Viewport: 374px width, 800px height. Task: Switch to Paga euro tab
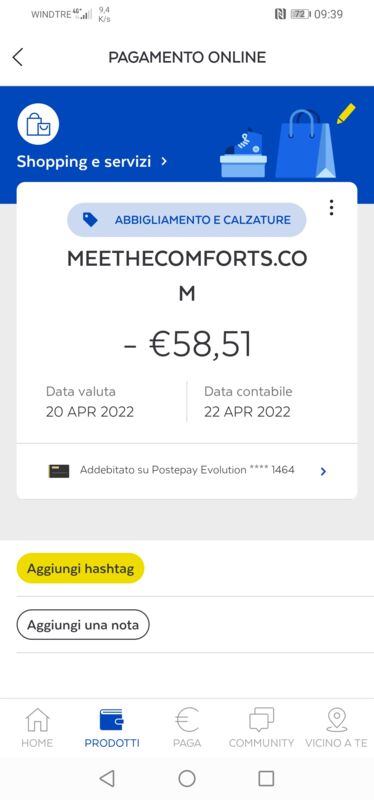tap(187, 728)
